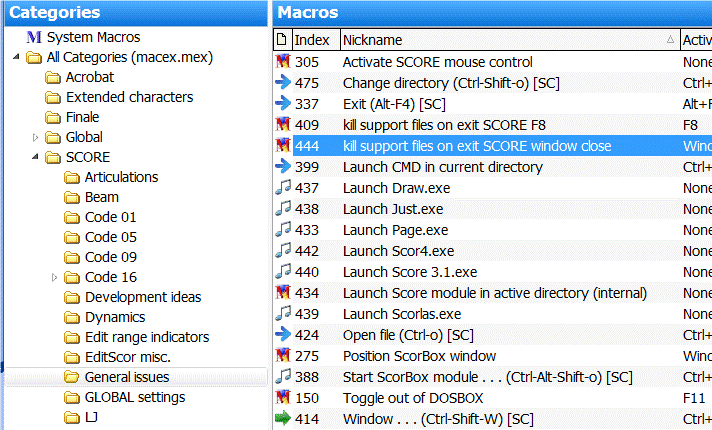Select the LJ category
This screenshot has width=712, height=430.
point(91,417)
